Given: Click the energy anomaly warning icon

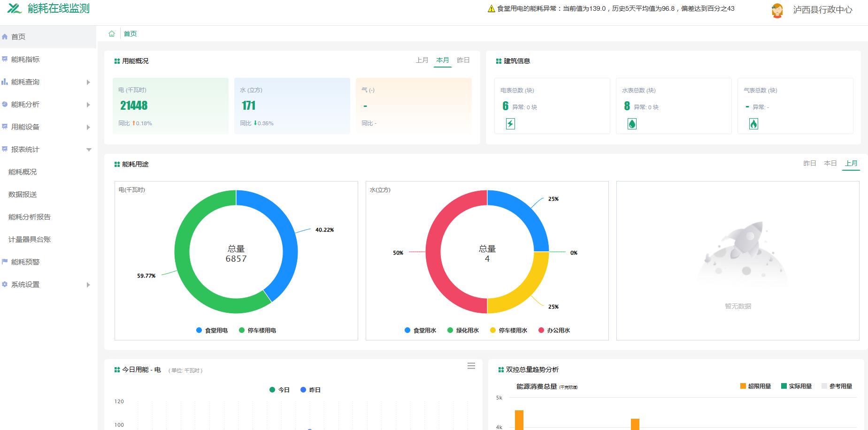Looking at the screenshot, I should coord(491,8).
